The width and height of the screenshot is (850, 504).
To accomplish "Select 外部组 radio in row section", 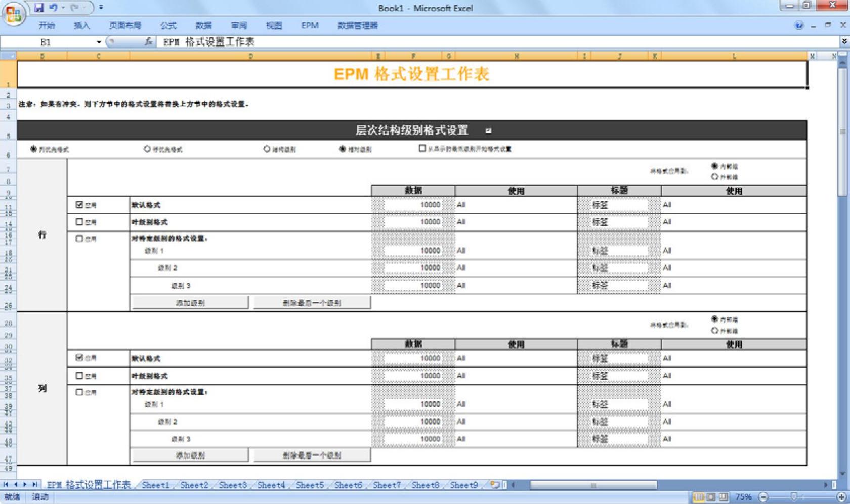I will [715, 176].
